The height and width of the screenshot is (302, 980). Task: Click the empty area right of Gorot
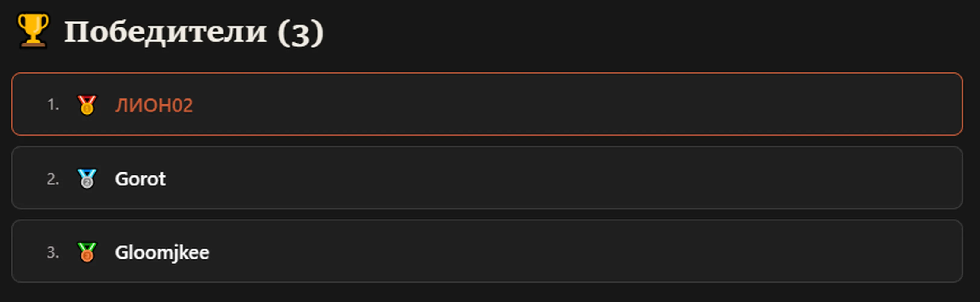click(x=563, y=178)
